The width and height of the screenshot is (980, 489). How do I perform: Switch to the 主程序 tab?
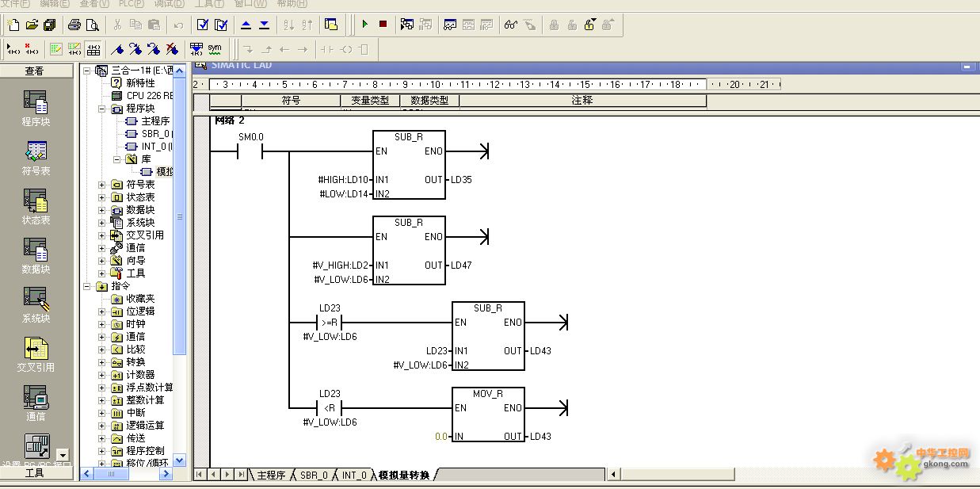[x=271, y=475]
